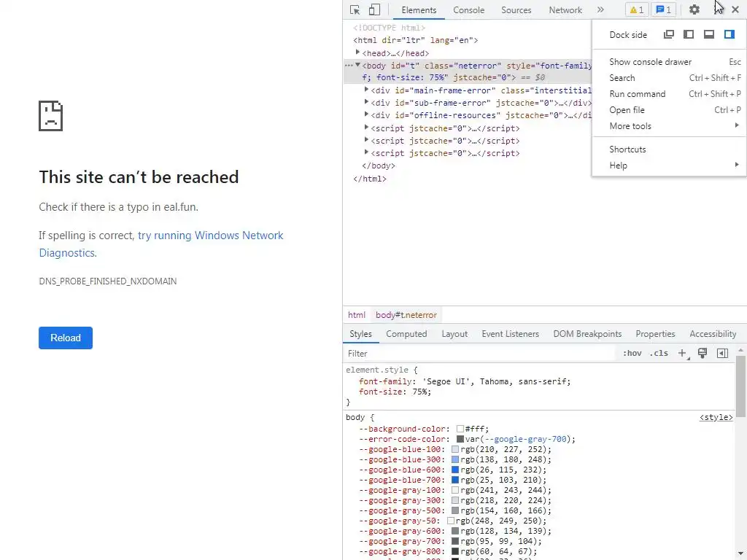Expand the second script node
The height and width of the screenshot is (560, 747).
(x=366, y=139)
